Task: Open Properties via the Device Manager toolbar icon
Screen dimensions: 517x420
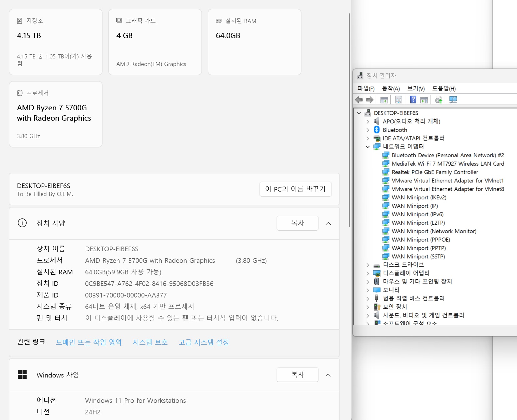Action: [398, 100]
